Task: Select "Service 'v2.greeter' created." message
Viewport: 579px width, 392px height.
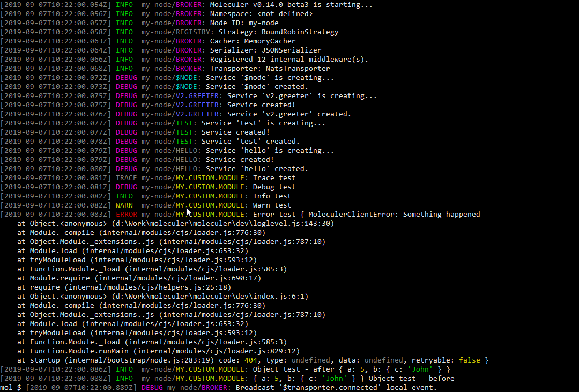Action: (289, 114)
